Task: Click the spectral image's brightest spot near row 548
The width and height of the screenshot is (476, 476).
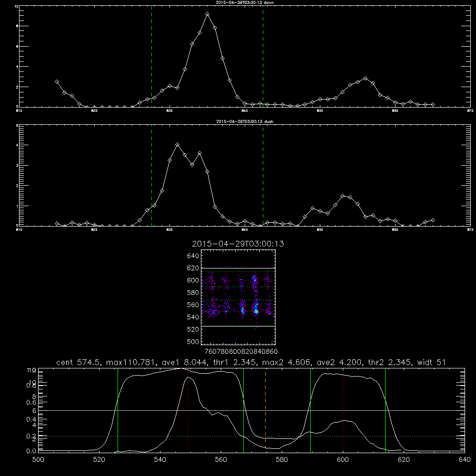Action: [256, 311]
